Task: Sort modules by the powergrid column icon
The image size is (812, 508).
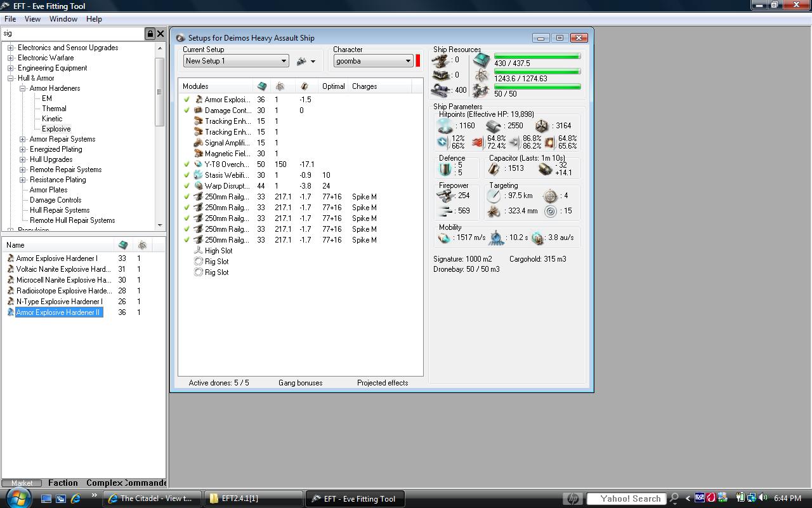Action: [280, 86]
